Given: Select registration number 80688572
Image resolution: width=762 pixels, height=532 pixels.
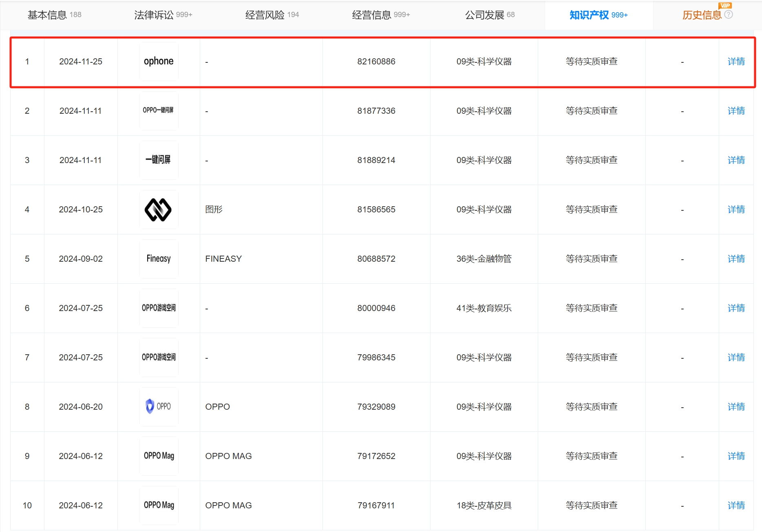Looking at the screenshot, I should 376,259.
